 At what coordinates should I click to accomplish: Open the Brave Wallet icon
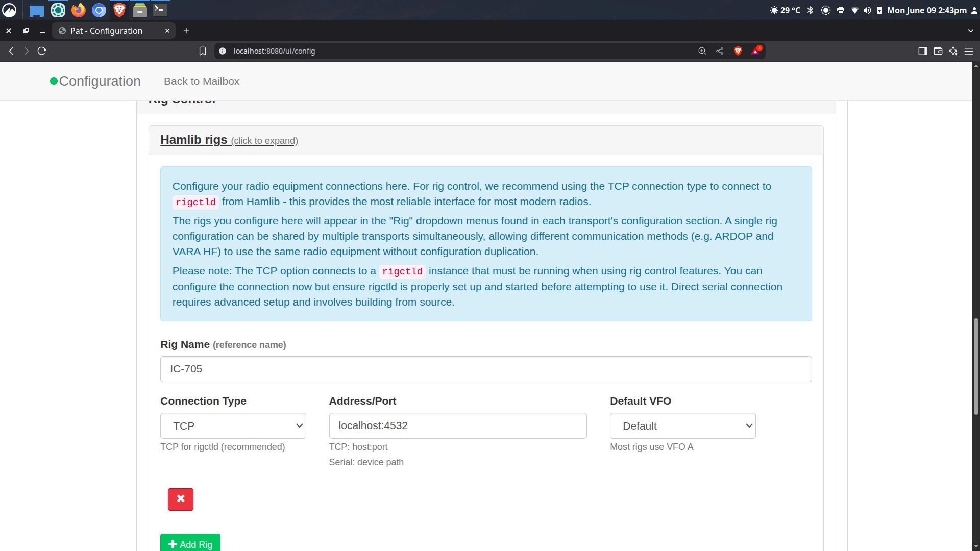(938, 51)
